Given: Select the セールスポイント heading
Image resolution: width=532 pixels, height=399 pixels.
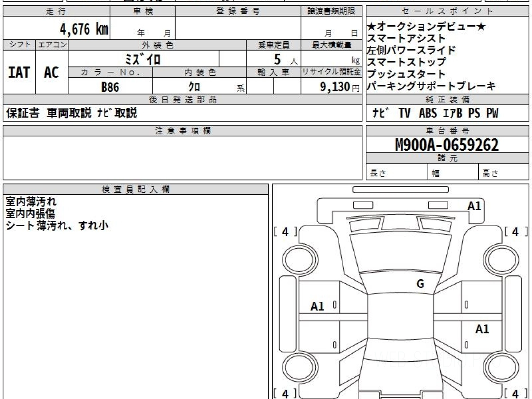Looking at the screenshot, I should click(447, 12).
